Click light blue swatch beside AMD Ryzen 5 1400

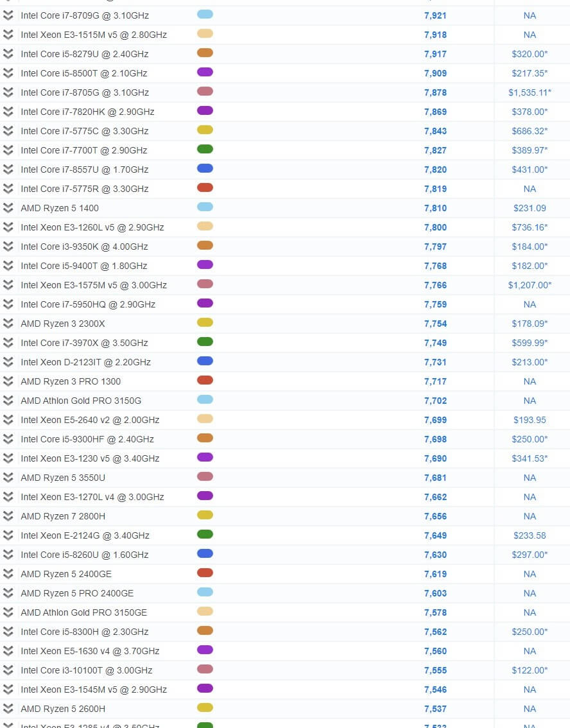coord(205,207)
